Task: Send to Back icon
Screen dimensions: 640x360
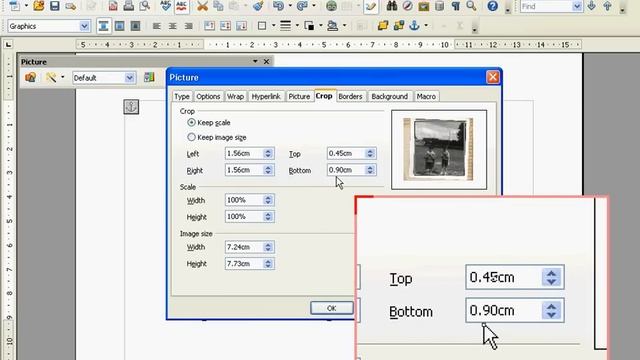Action: pos(399,26)
